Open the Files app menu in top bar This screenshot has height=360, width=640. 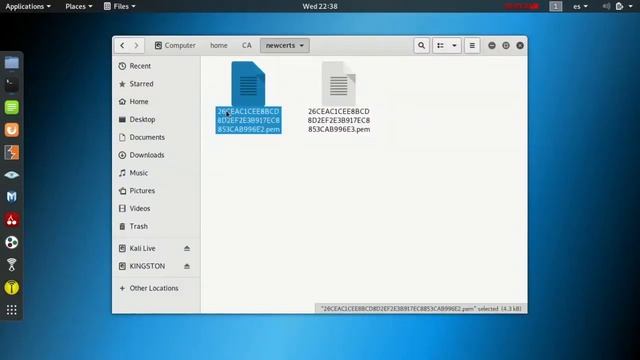point(120,6)
